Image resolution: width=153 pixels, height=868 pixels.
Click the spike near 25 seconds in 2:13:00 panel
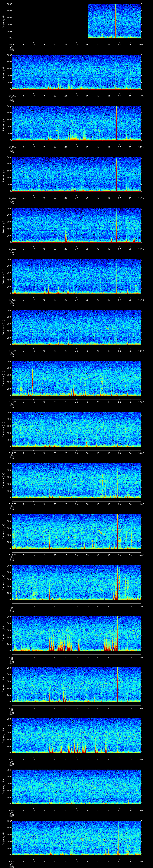[x=66, y=238]
